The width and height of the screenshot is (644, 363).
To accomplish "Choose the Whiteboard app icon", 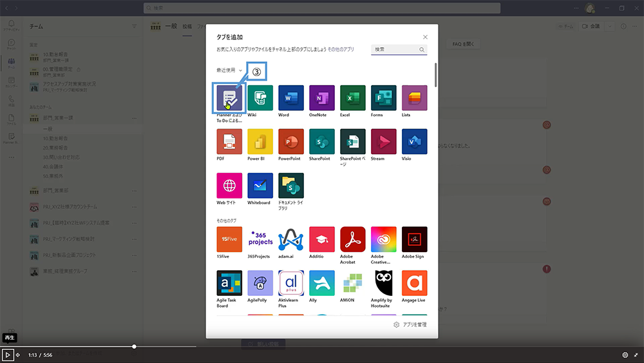I will tap(260, 186).
